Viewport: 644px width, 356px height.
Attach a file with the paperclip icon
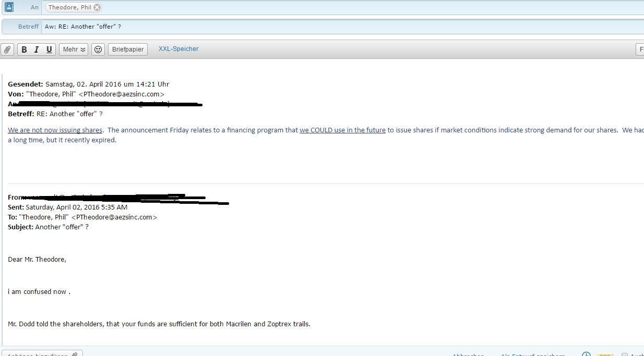click(x=7, y=50)
